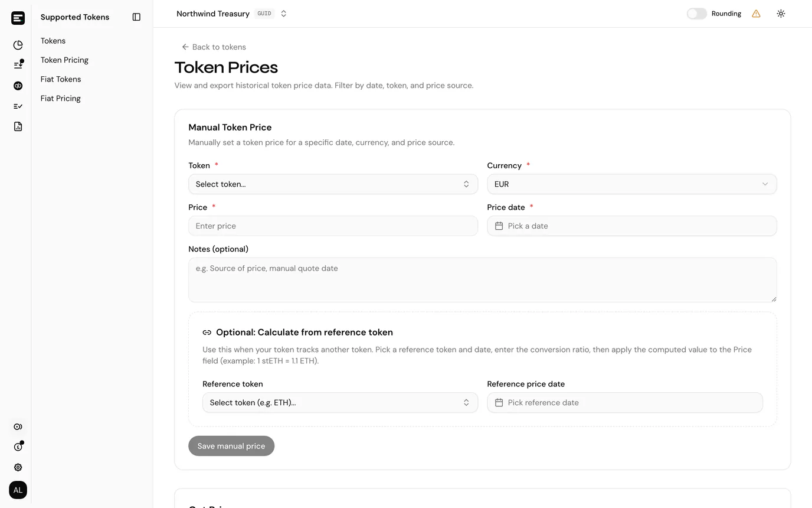
Task: Click the Save manual price button
Action: pos(231,446)
